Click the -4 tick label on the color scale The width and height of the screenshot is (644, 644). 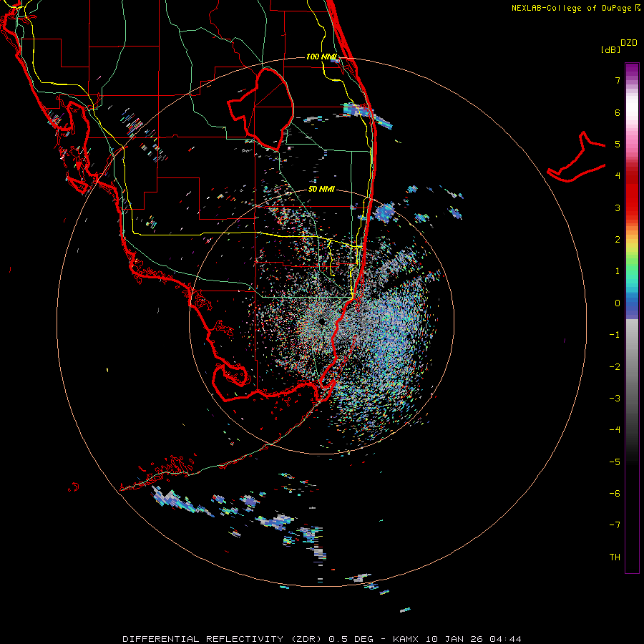pos(615,430)
